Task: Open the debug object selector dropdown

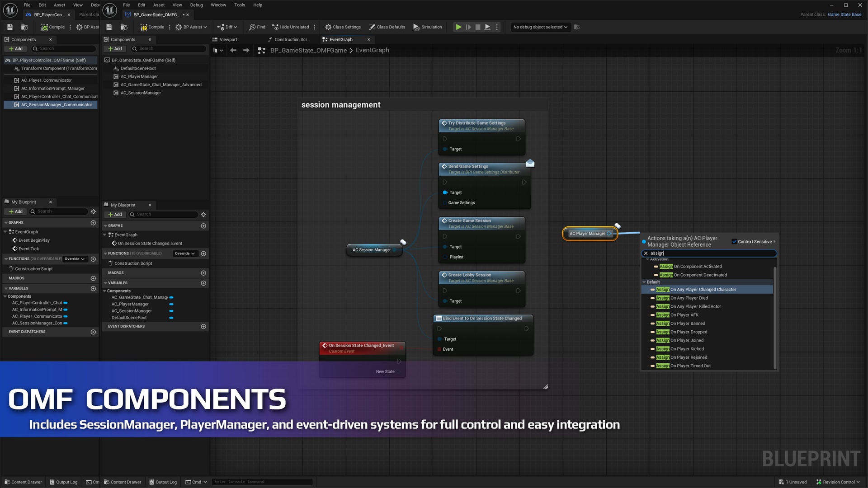Action: point(540,27)
